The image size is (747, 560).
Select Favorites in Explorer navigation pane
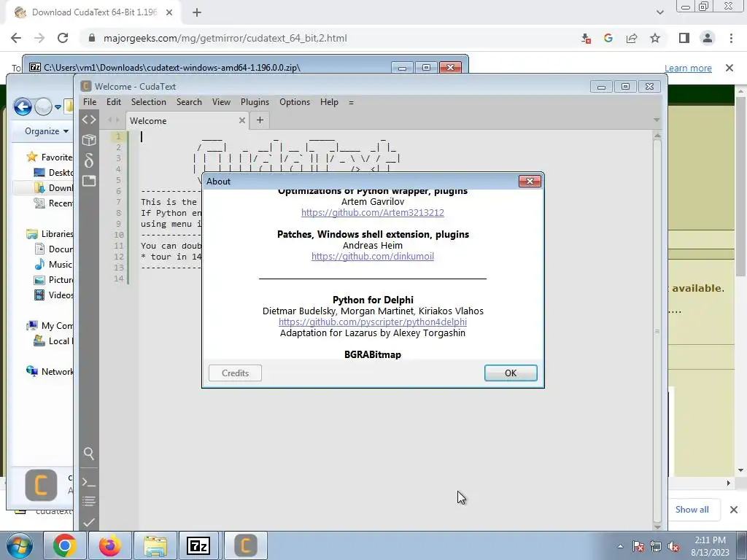49,157
